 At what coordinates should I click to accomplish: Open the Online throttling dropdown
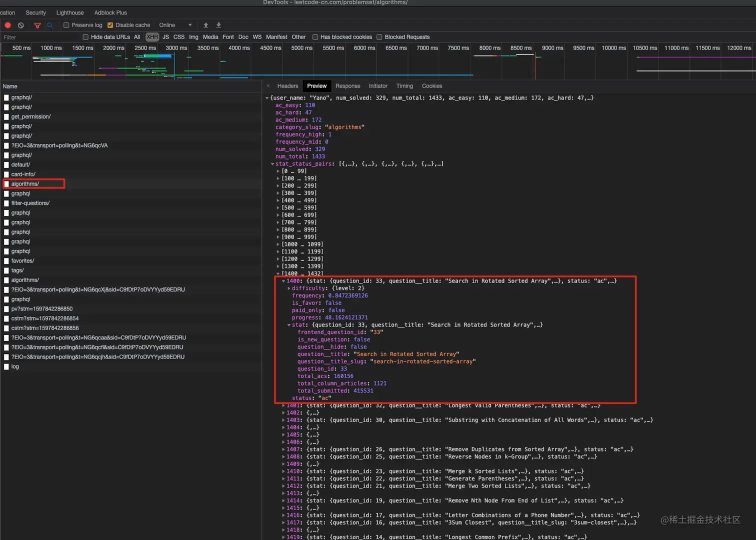click(x=175, y=25)
